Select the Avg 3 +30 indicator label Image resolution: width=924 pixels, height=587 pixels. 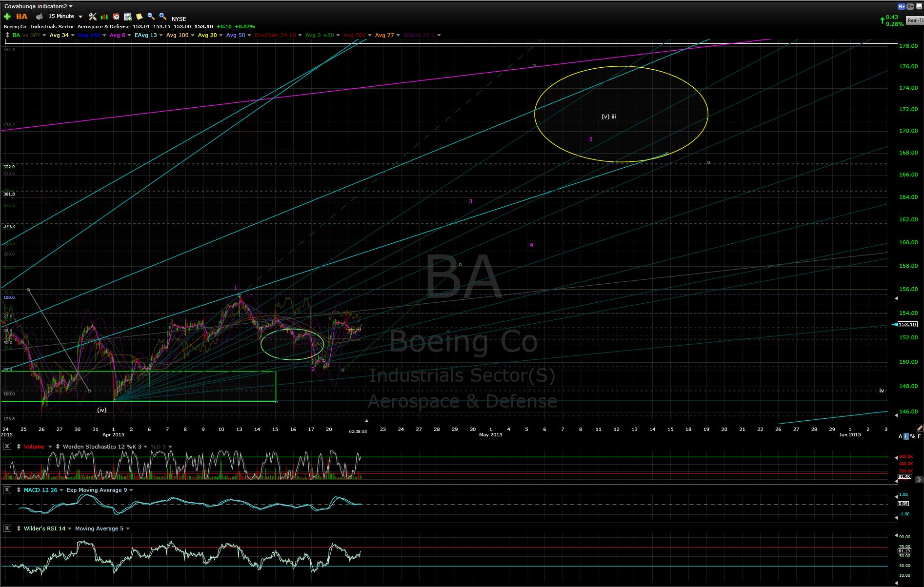pos(320,35)
